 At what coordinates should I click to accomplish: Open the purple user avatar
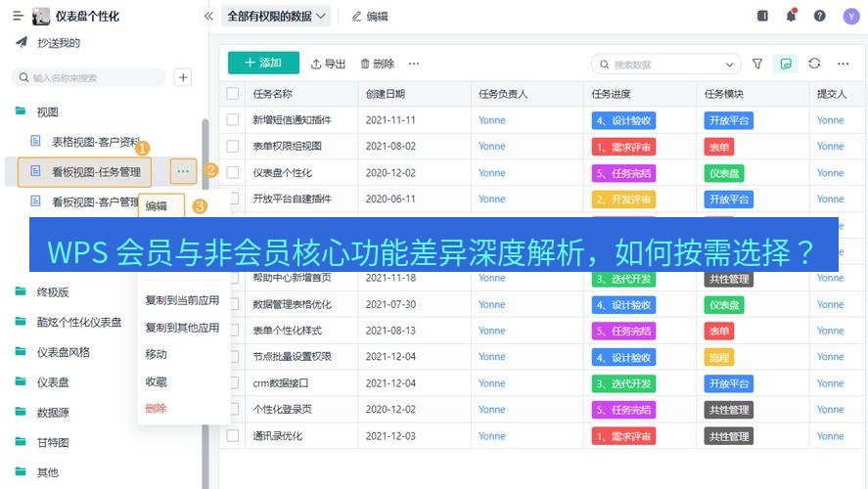(850, 16)
